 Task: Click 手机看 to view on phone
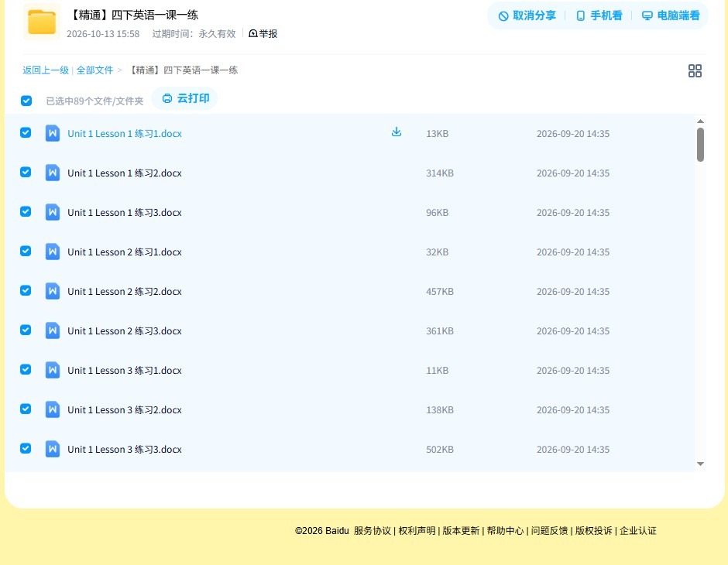point(599,15)
